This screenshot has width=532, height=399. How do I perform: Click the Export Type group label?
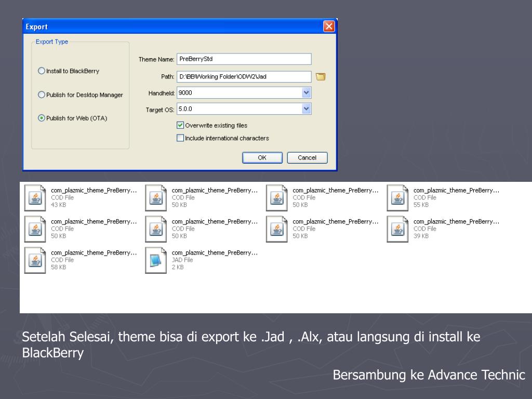pyautogui.click(x=52, y=42)
